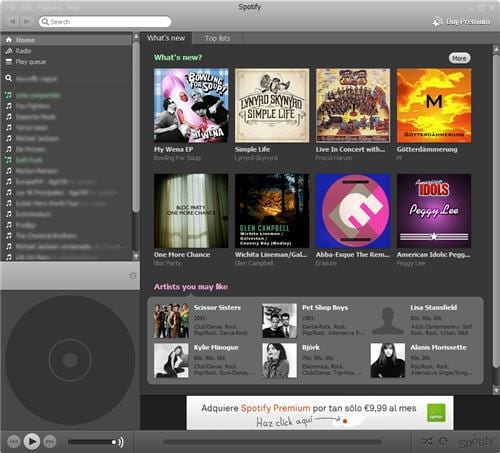
Task: Click the Scissor Sisters artist photo
Action: pos(171,321)
